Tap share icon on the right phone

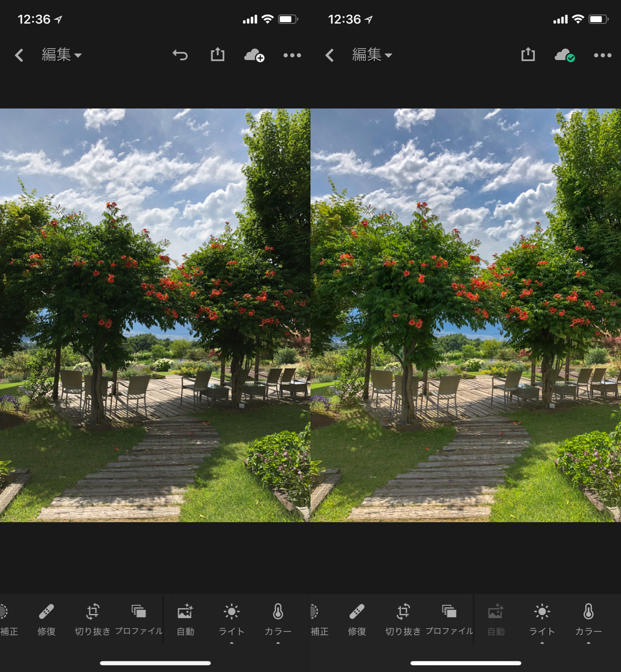pyautogui.click(x=528, y=54)
